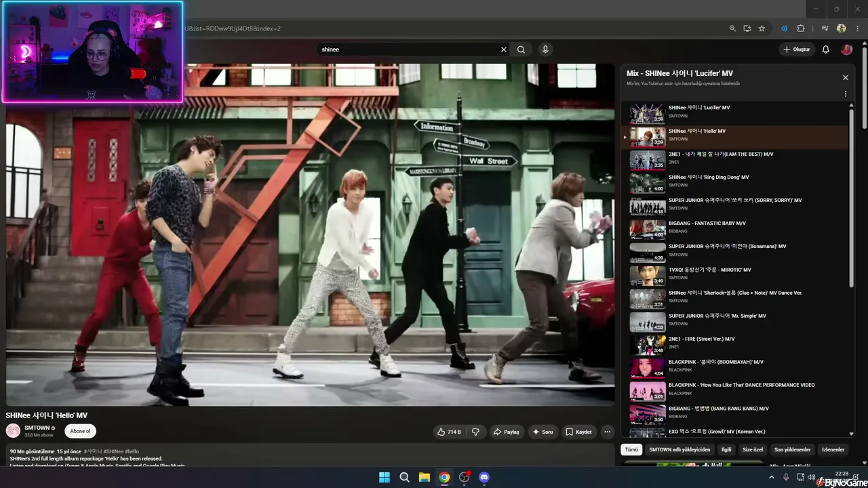This screenshot has width=868, height=488.
Task: Click the install app icon in address bar
Action: click(747, 28)
